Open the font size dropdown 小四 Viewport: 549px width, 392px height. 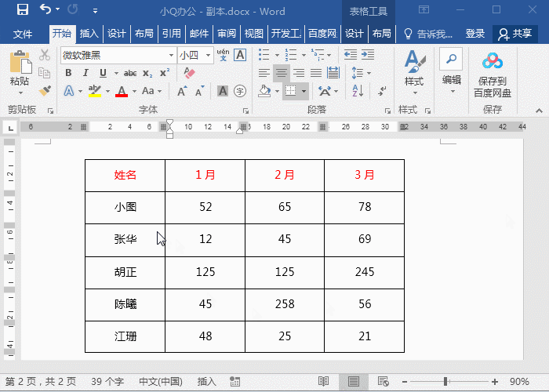point(209,56)
